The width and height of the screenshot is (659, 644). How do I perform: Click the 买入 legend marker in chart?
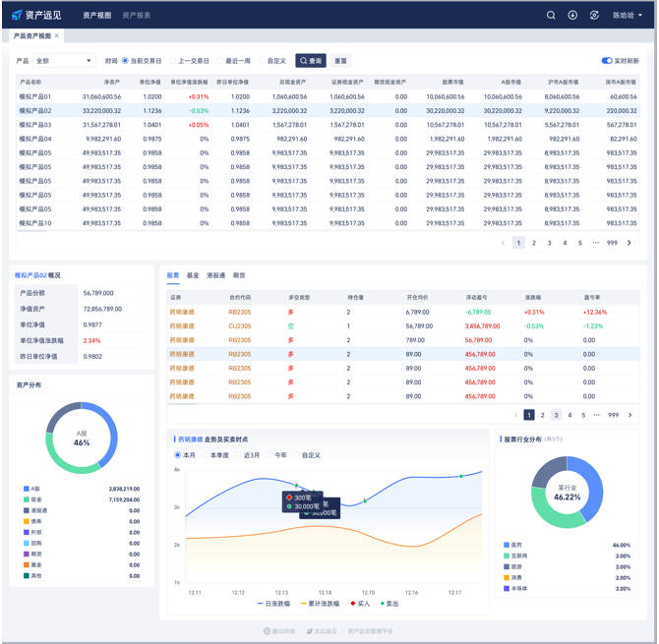pos(351,604)
